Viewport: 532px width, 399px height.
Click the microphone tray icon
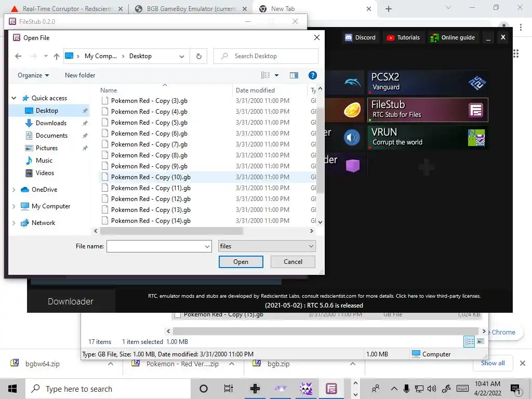pyautogui.click(x=406, y=389)
